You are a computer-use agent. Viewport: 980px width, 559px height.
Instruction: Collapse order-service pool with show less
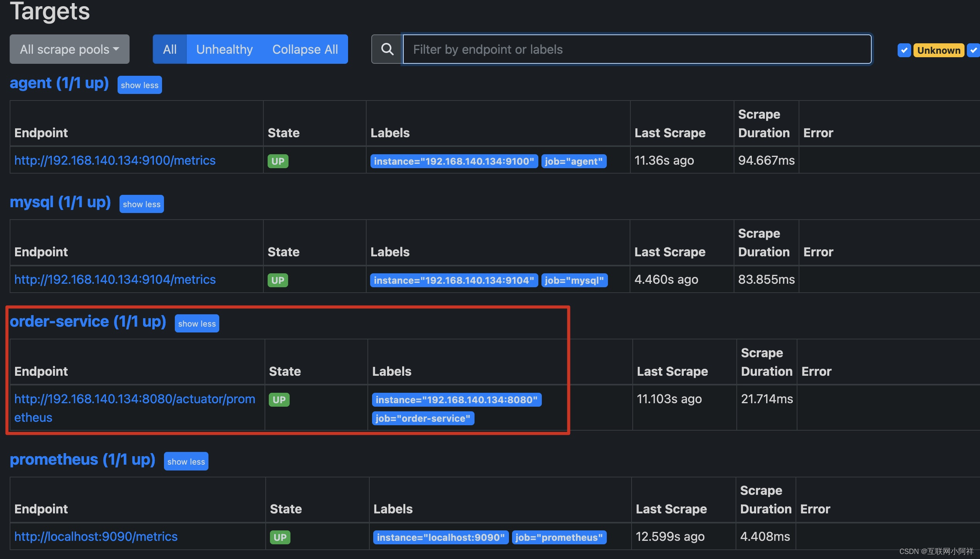pyautogui.click(x=197, y=324)
